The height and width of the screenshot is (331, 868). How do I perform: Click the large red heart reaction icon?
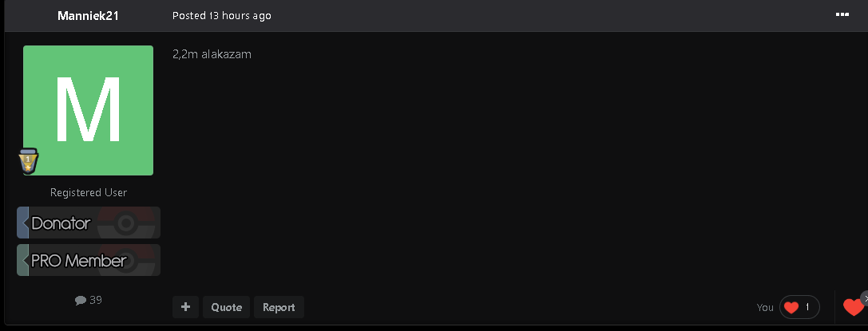pyautogui.click(x=853, y=307)
